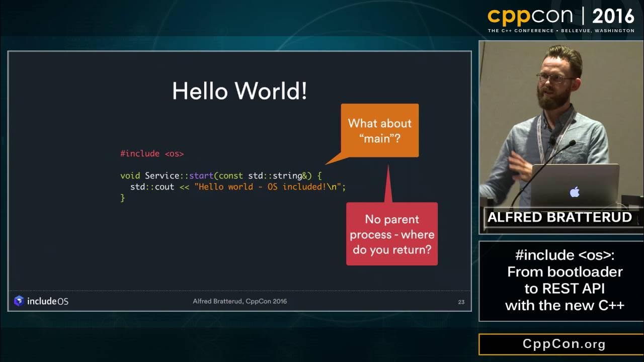The width and height of the screenshot is (644, 362).
Task: Select the '2016' badge in the CppCon logo
Action: click(613, 16)
